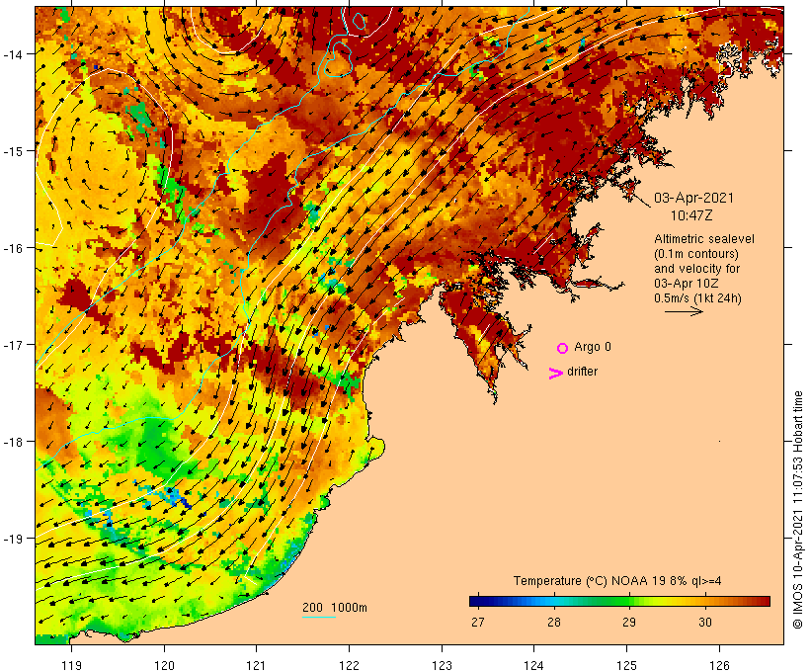The height and width of the screenshot is (672, 810).
Task: Click the cyan 200m isobath legend line
Action: click(319, 617)
